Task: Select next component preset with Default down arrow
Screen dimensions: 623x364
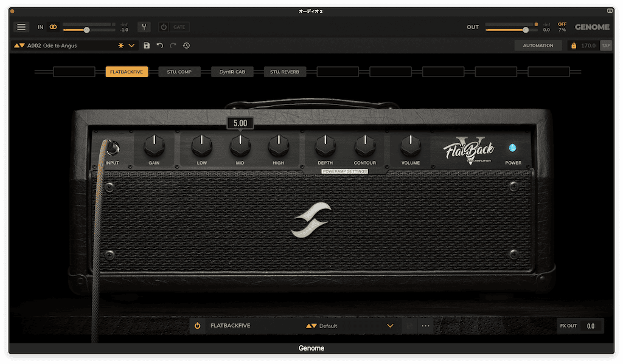Action: (x=314, y=326)
